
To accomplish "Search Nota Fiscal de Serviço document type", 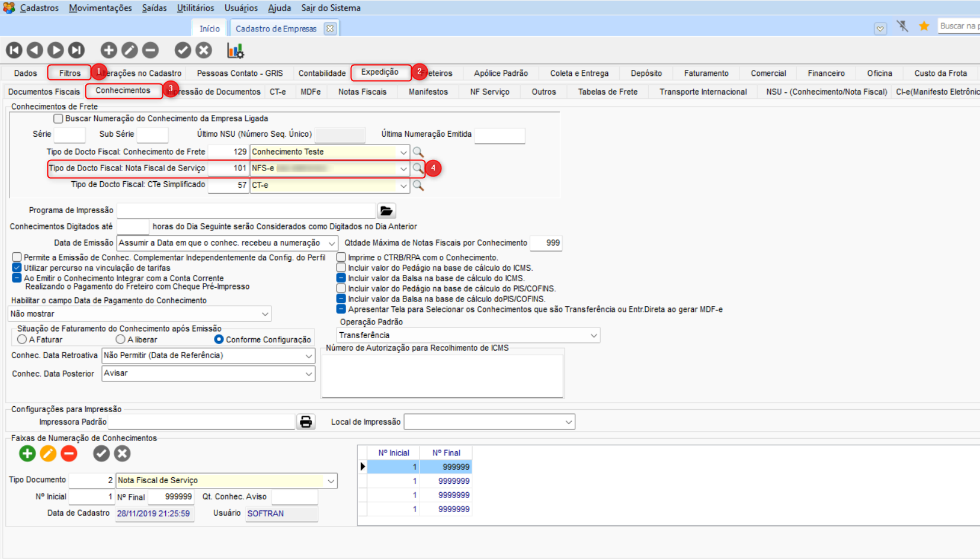I will pyautogui.click(x=418, y=168).
